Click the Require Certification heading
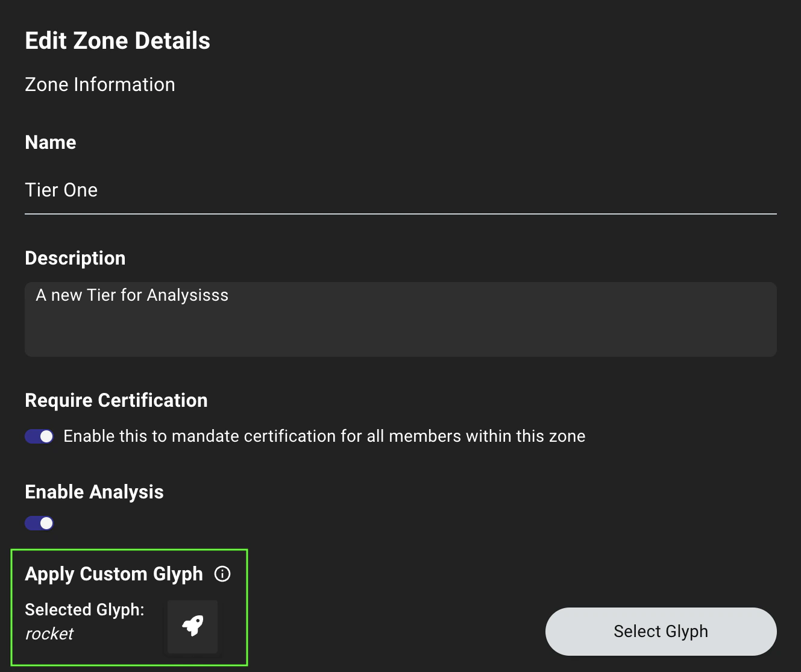This screenshot has height=672, width=801. (x=116, y=400)
